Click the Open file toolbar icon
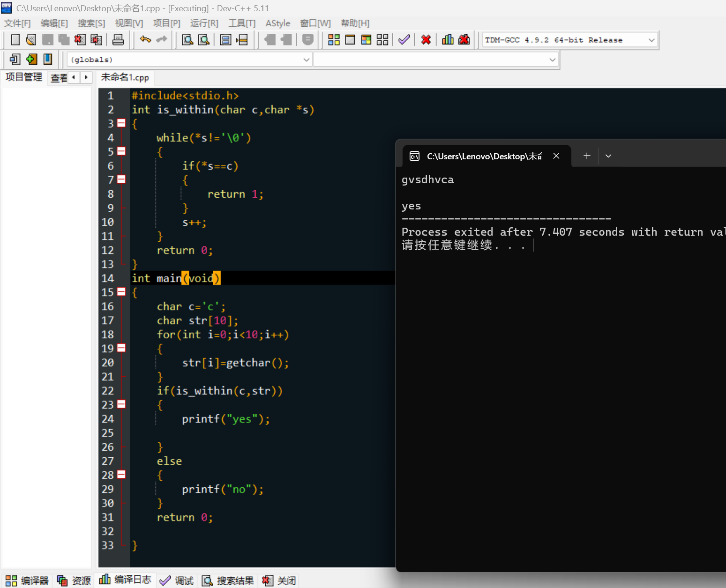 31,40
